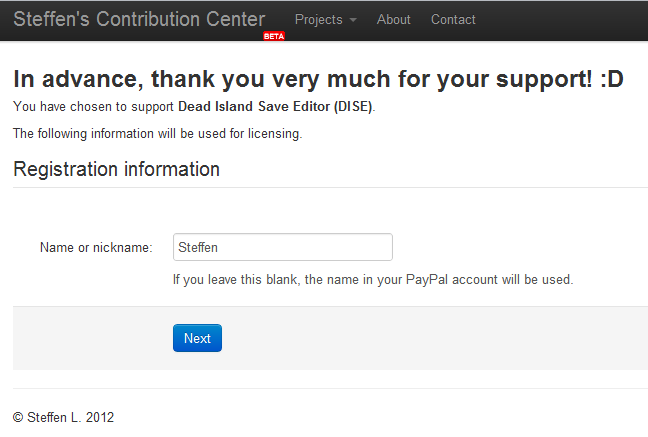
Task: Click the gray bar right of Next
Action: [x=430, y=338]
